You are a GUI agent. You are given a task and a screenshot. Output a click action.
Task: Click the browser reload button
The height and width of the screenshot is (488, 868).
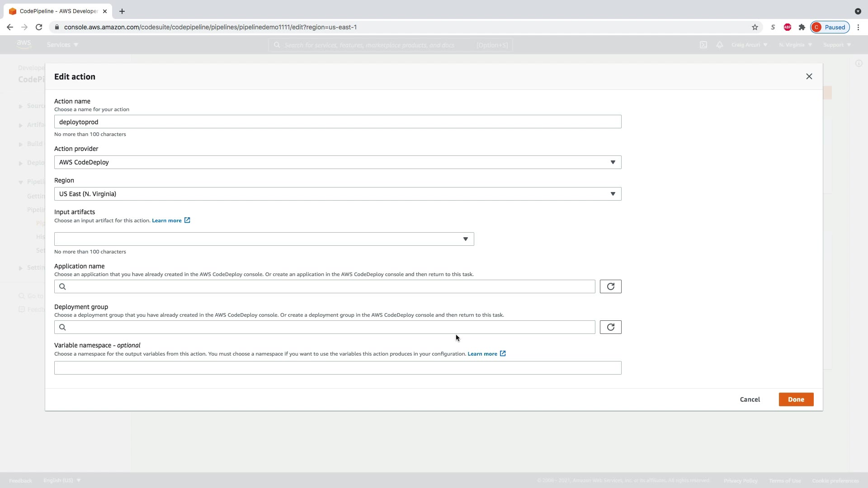point(39,27)
